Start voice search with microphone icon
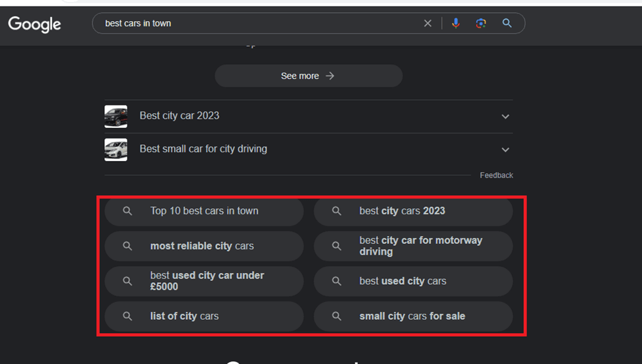The image size is (642, 364). point(455,23)
